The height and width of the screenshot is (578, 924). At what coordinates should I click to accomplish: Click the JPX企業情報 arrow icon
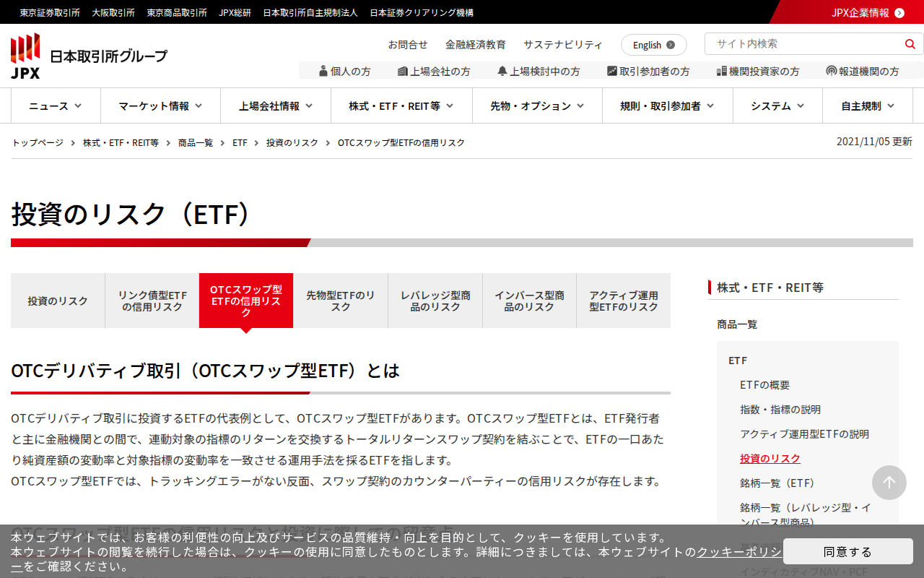(x=899, y=12)
